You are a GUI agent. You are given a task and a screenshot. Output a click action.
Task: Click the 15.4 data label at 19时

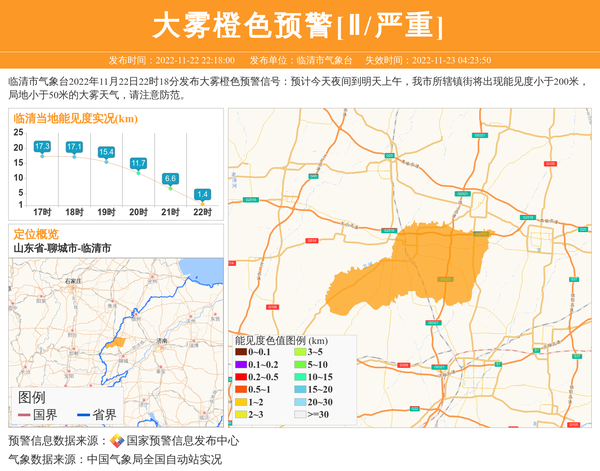(x=106, y=152)
